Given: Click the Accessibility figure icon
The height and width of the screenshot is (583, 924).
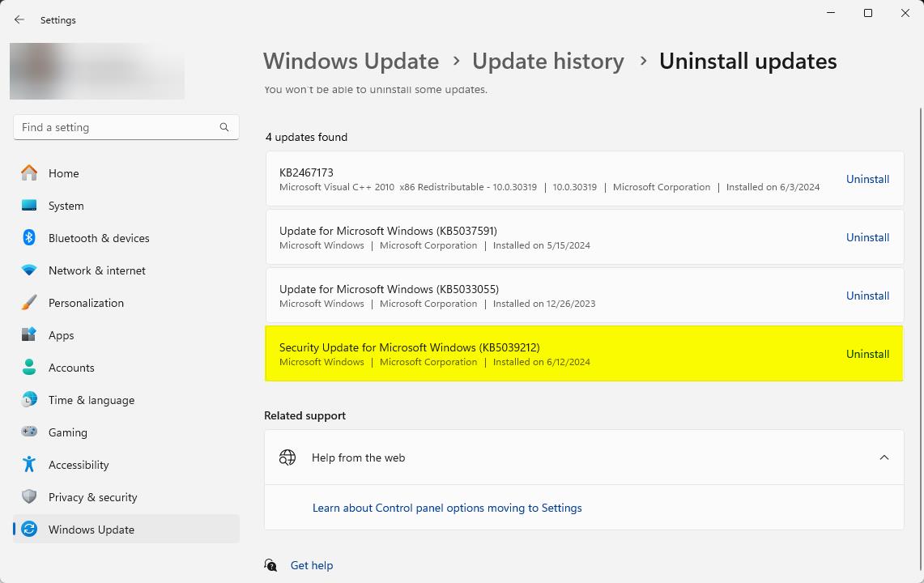Looking at the screenshot, I should coord(29,465).
